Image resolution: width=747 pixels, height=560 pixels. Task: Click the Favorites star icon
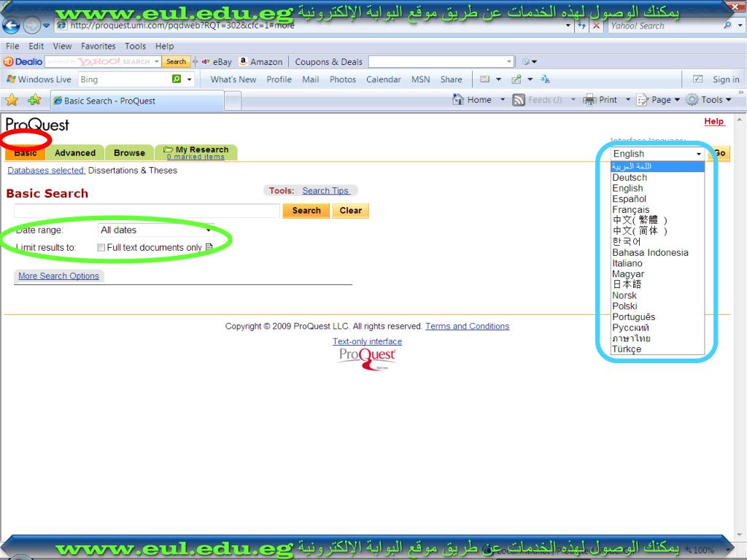coord(12,100)
